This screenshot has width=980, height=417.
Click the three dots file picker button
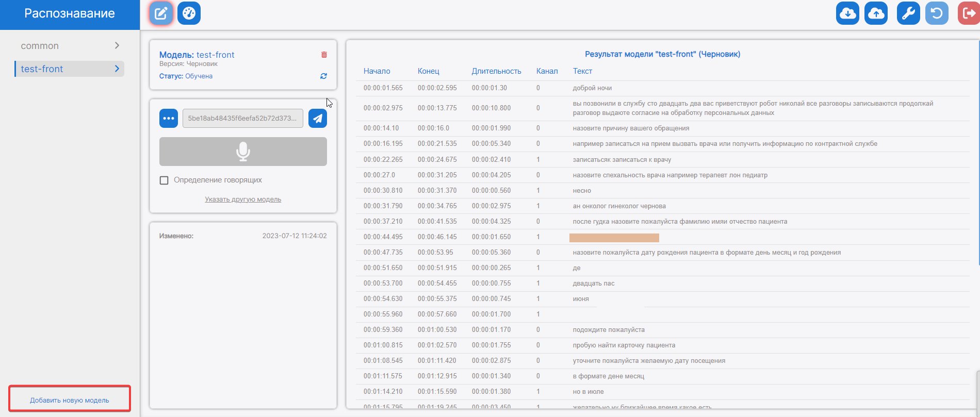pyautogui.click(x=169, y=118)
